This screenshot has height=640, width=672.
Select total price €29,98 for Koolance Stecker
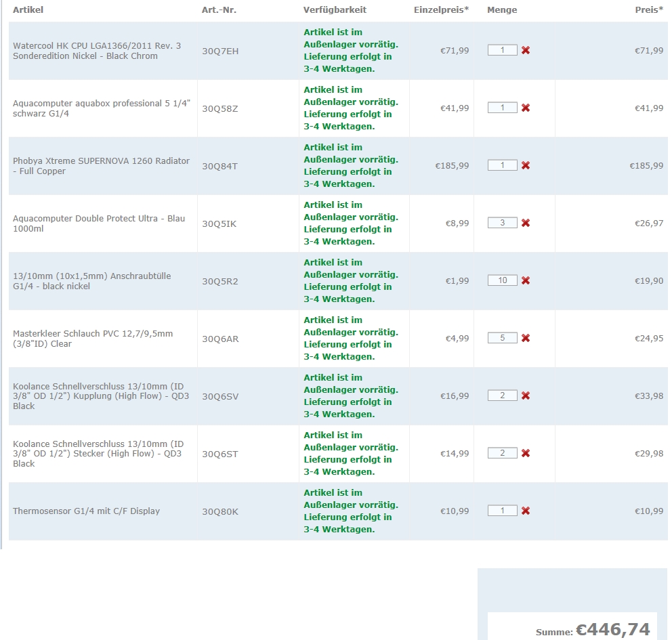[x=649, y=453]
